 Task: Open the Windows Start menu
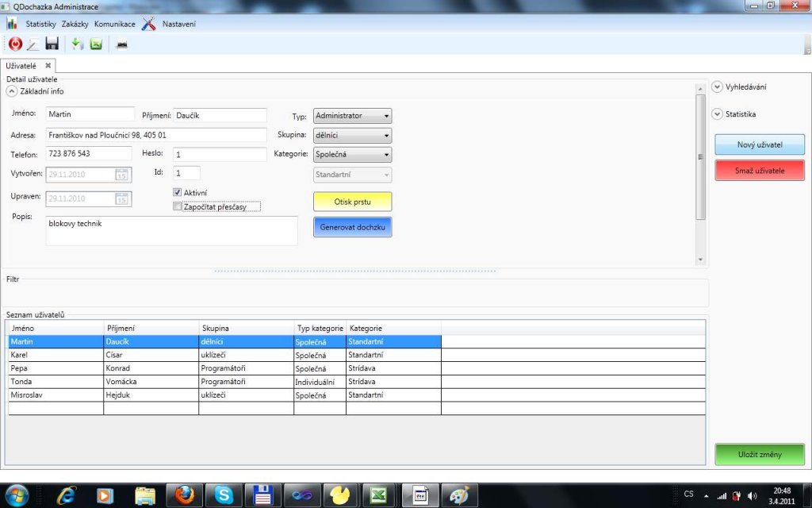point(17,495)
